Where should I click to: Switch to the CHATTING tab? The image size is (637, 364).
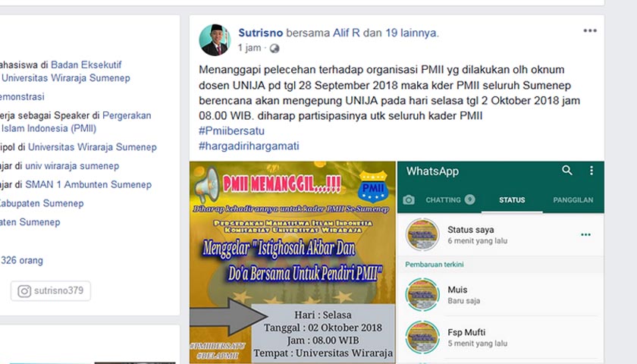coord(450,200)
